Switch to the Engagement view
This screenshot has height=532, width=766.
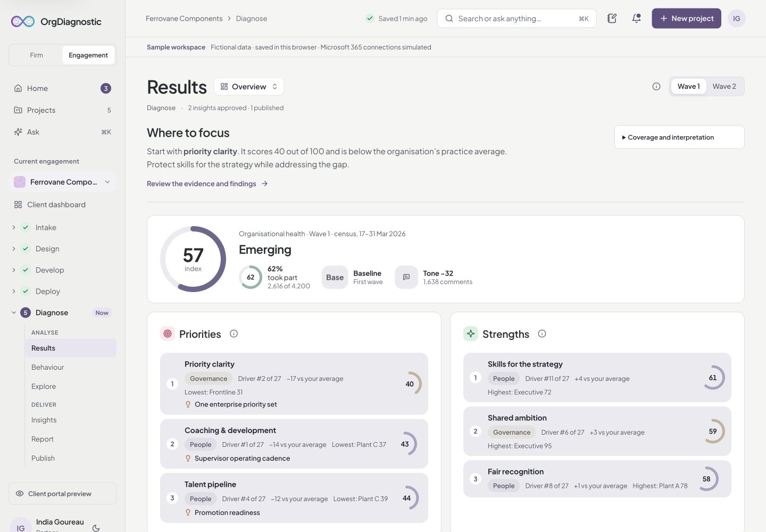[88, 55]
